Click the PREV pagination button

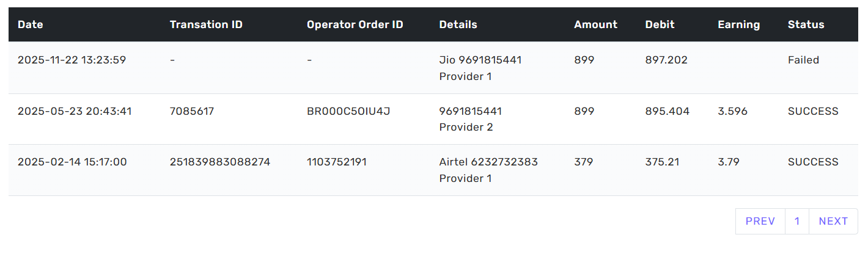click(x=760, y=221)
